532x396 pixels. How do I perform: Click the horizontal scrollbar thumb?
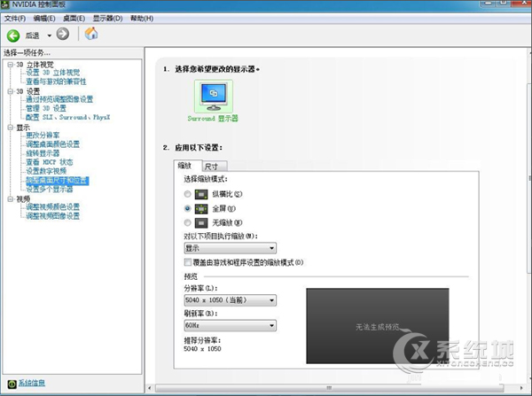[329, 387]
